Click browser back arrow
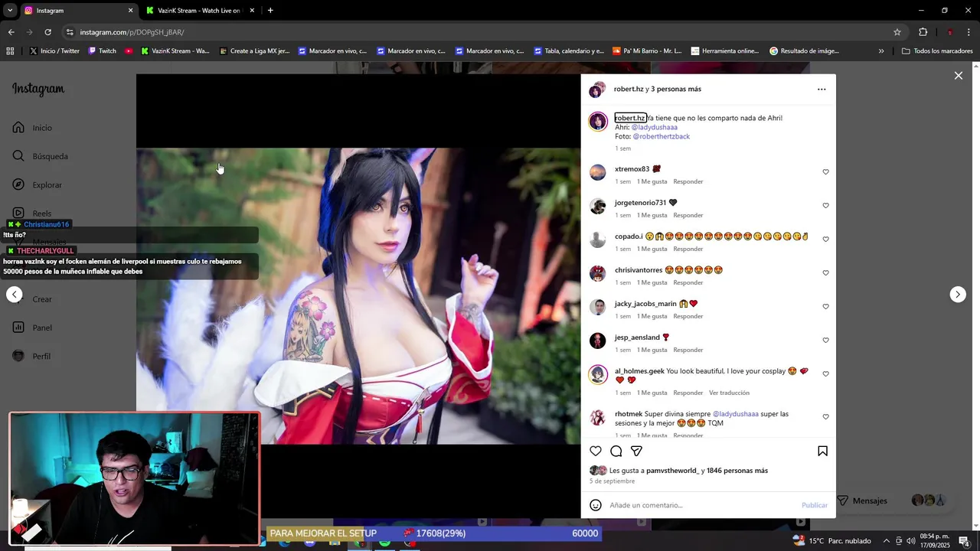This screenshot has width=980, height=551. coord(11,32)
